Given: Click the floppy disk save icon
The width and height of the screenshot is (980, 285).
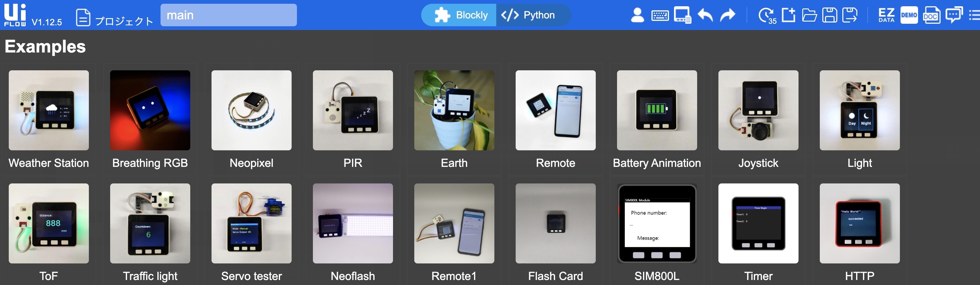Looking at the screenshot, I should [x=829, y=15].
